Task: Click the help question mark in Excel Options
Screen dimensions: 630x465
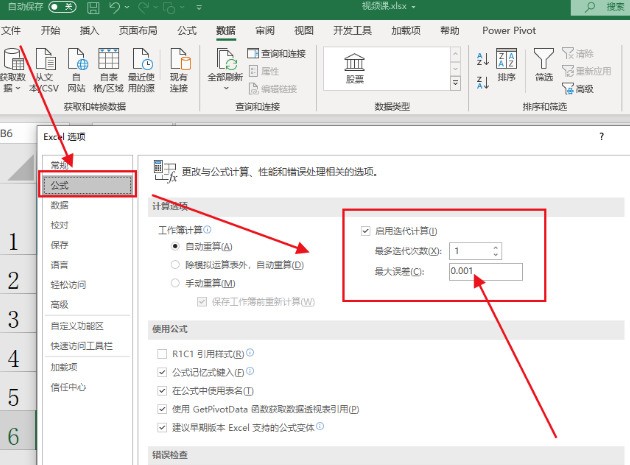Action: coord(601,137)
